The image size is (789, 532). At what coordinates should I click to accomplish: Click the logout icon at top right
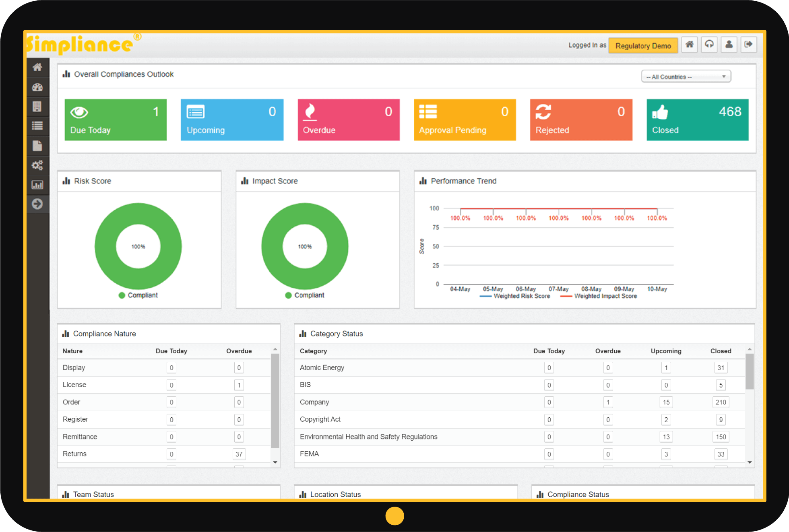point(748,45)
